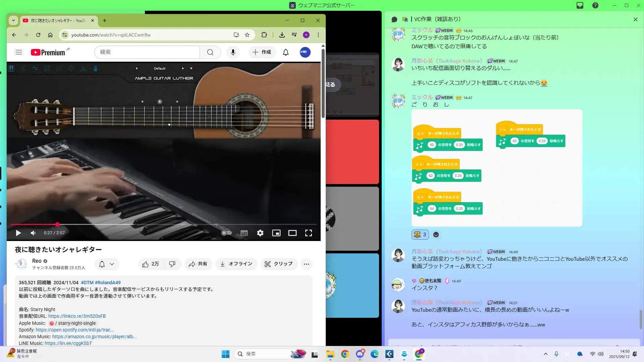Enable miniplayer mode for the video
The width and height of the screenshot is (644, 362).
(x=276, y=233)
